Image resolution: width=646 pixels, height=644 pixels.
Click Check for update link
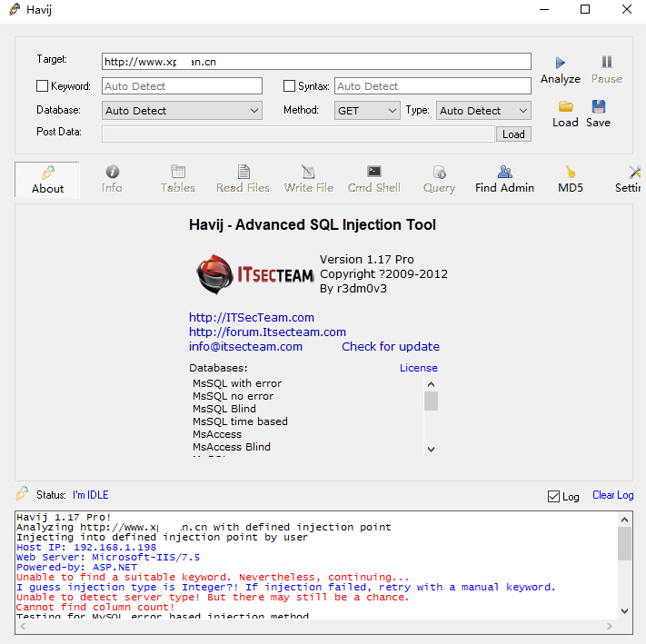point(391,346)
